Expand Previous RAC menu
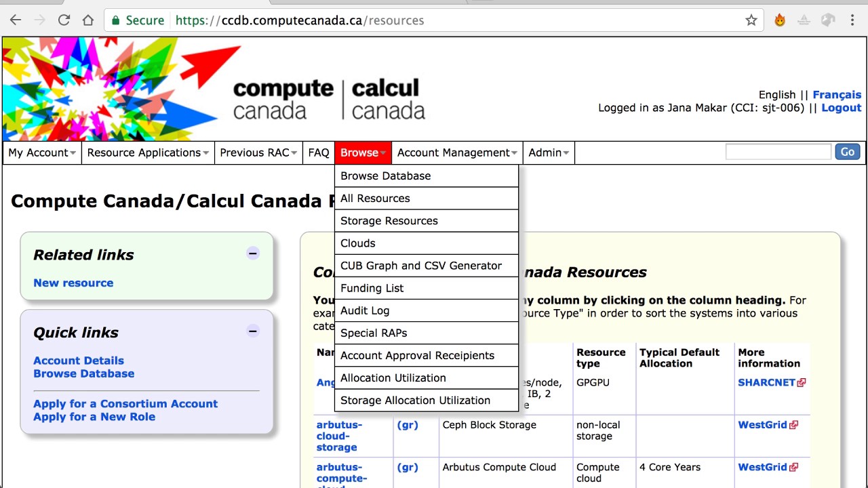This screenshot has height=488, width=868. [x=258, y=152]
